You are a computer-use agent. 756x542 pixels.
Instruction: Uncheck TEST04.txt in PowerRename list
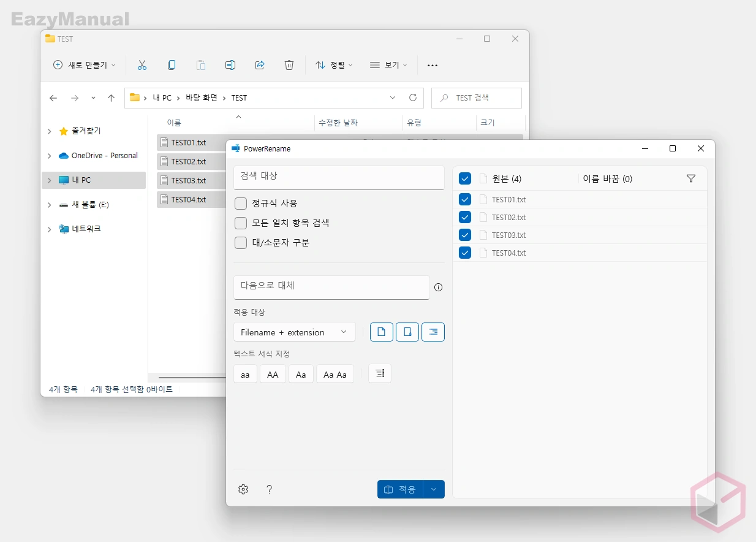(x=465, y=253)
